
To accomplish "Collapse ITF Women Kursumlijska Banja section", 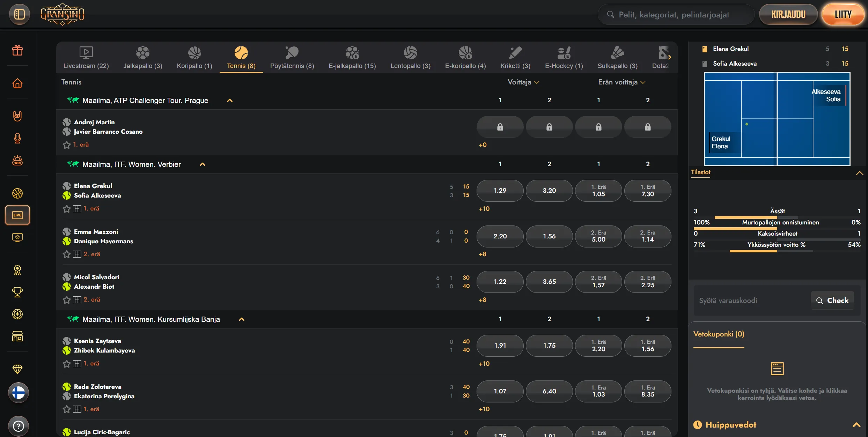I will click(242, 319).
